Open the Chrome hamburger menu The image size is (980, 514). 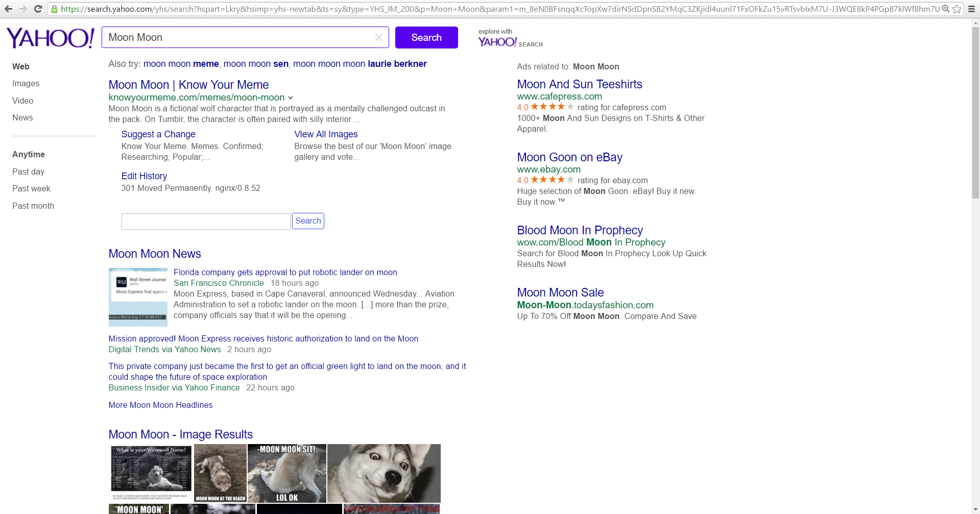pos(971,9)
